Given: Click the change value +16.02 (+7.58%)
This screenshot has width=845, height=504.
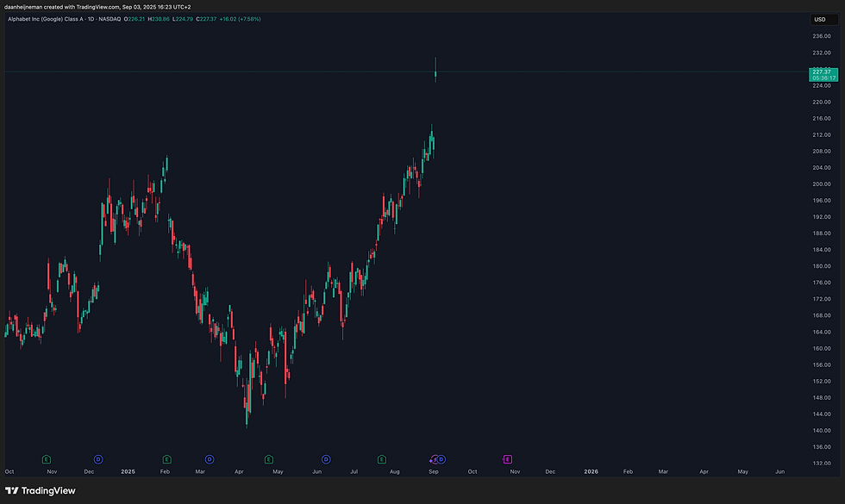Looking at the screenshot, I should tap(241, 19).
